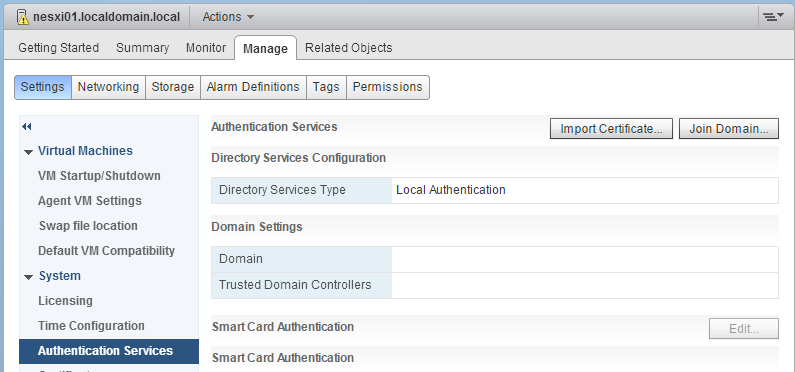This screenshot has height=372, width=795.
Task: Open the Monitor tab
Action: (206, 48)
